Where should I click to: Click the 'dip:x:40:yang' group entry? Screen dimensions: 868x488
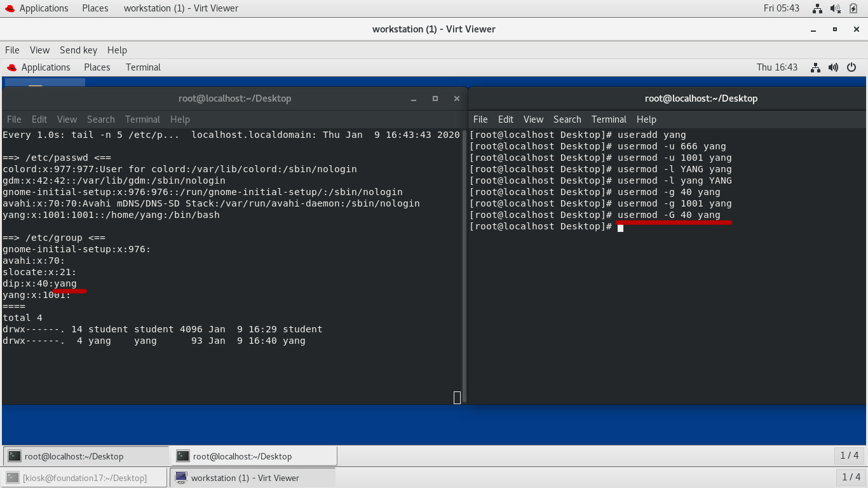pos(39,283)
